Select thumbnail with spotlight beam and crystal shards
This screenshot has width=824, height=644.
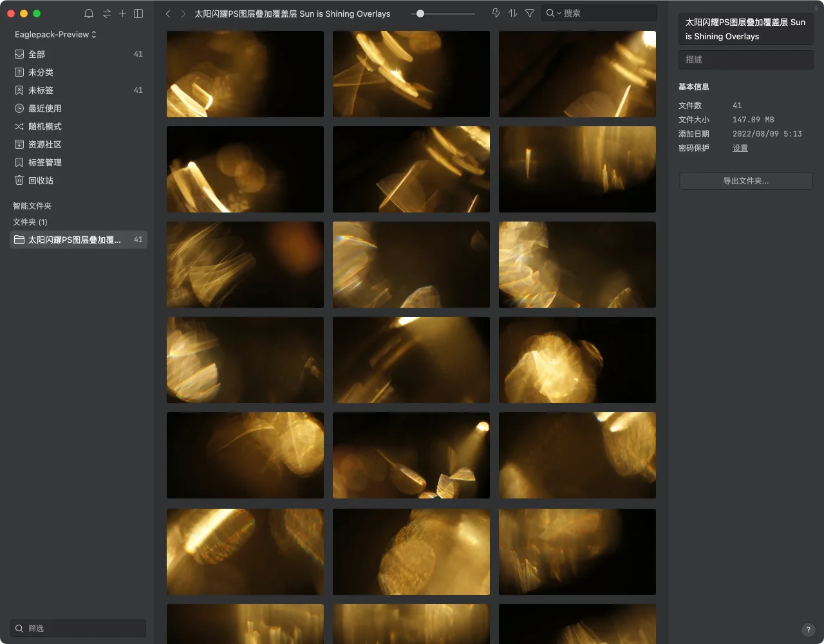pyautogui.click(x=411, y=455)
